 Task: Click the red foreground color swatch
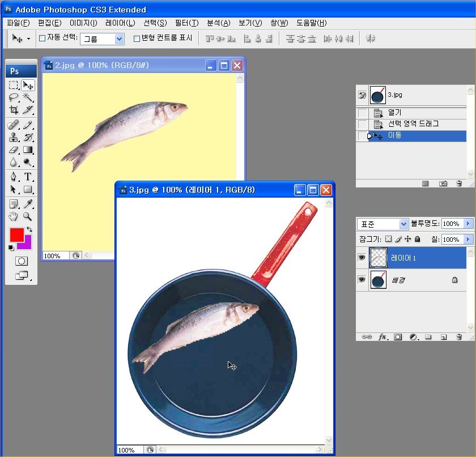16,235
